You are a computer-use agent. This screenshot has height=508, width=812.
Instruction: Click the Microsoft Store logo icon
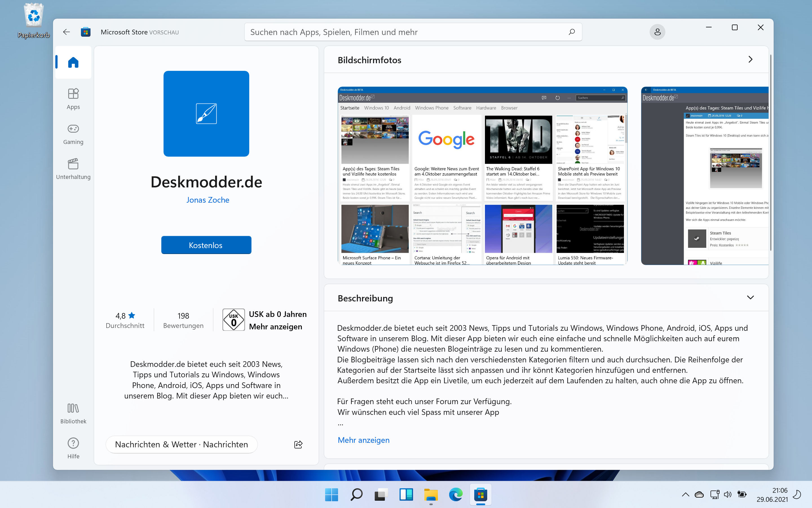click(85, 32)
